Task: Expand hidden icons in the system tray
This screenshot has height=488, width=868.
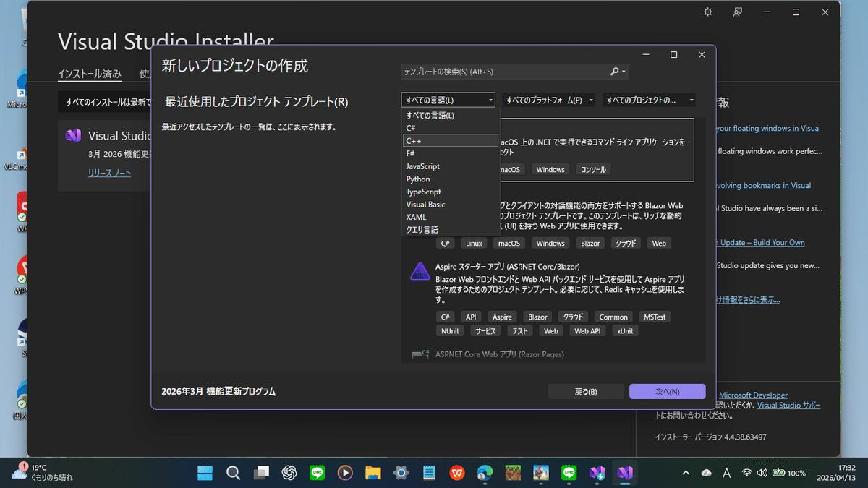Action: 686,474
